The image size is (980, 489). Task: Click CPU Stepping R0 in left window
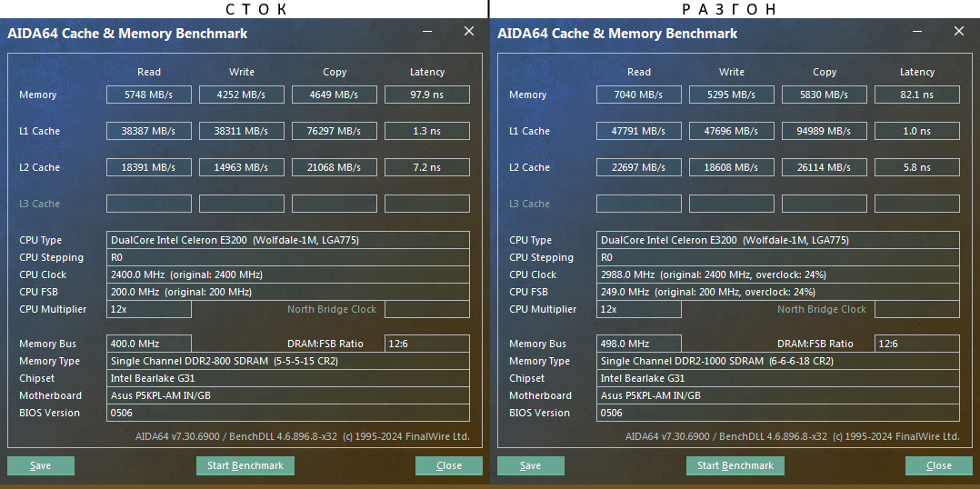[x=288, y=257]
